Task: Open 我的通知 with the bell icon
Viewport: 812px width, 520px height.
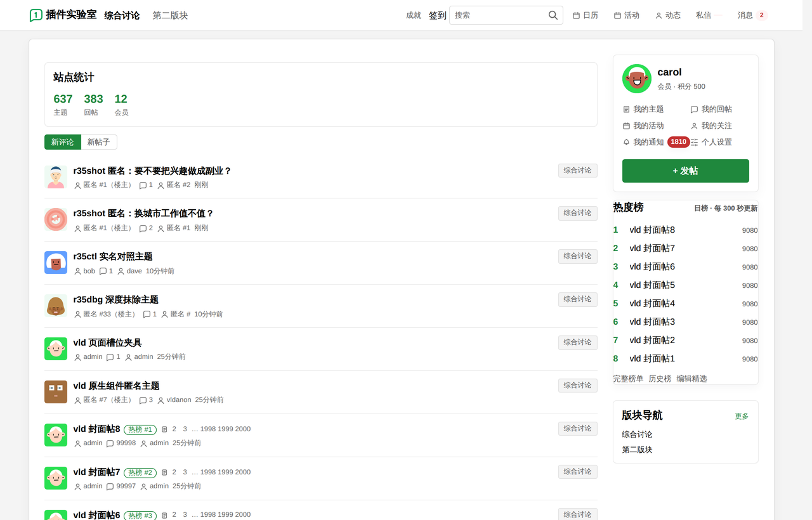Action: [x=643, y=142]
